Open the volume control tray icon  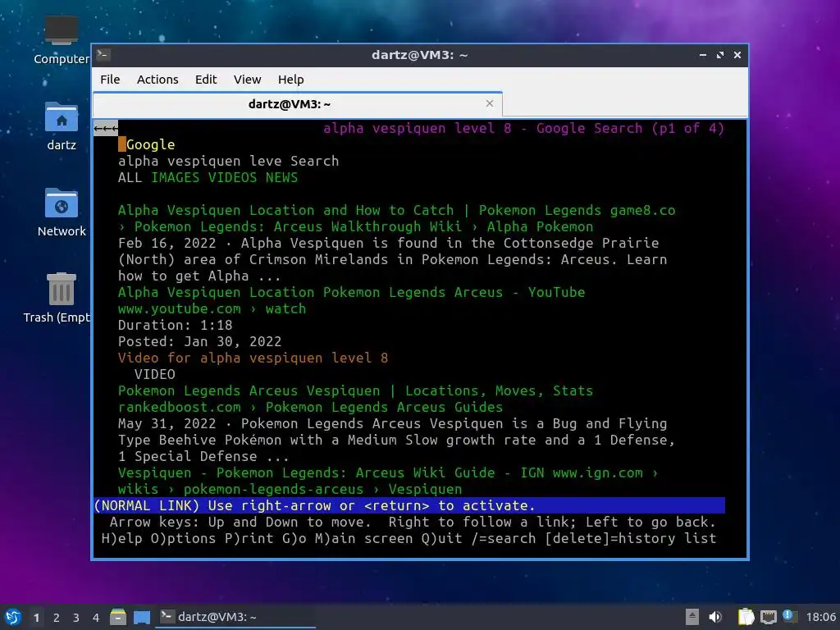pyautogui.click(x=715, y=617)
